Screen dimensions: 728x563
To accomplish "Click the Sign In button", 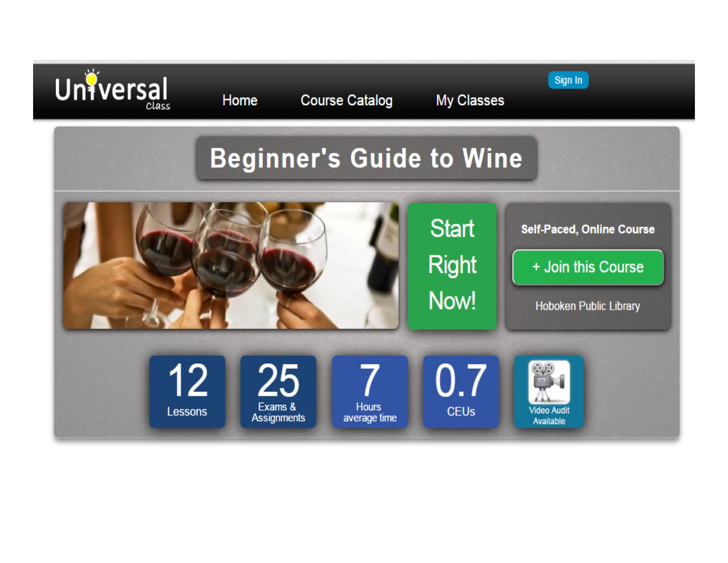I will click(x=568, y=80).
